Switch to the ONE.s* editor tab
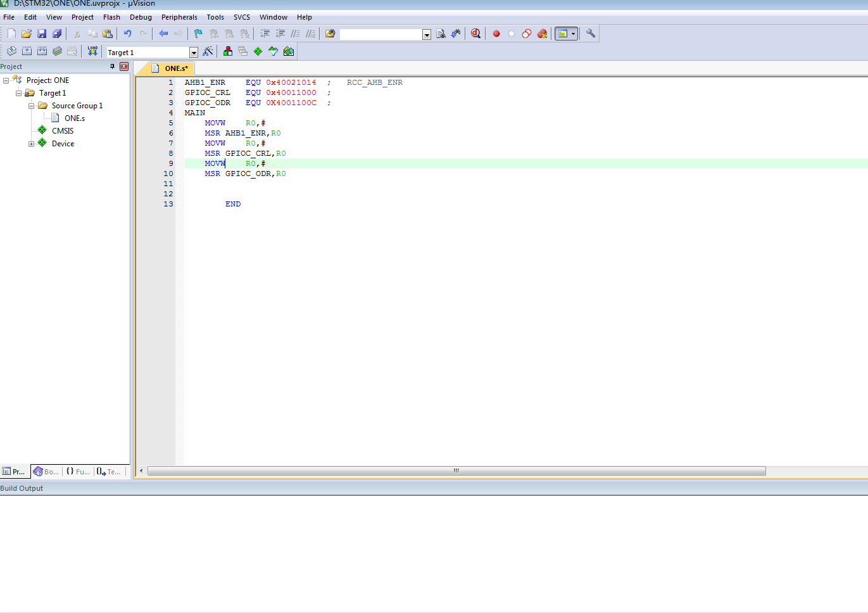This screenshot has height=613, width=868. click(x=170, y=68)
